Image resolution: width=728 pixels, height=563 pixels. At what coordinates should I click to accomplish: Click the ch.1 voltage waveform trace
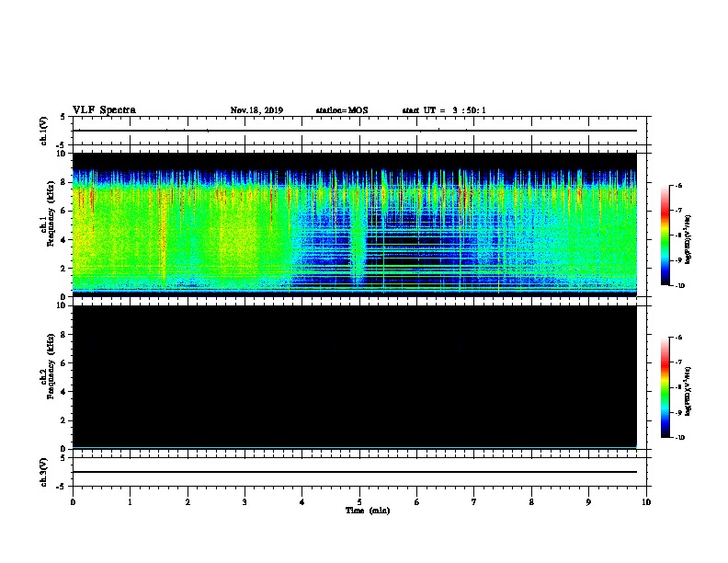[x=355, y=131]
